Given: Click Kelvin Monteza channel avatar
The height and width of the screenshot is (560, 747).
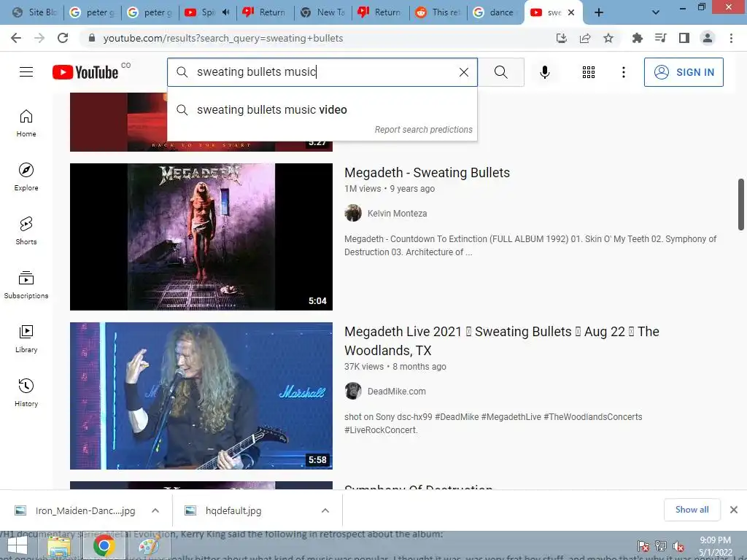Looking at the screenshot, I should click(353, 214).
